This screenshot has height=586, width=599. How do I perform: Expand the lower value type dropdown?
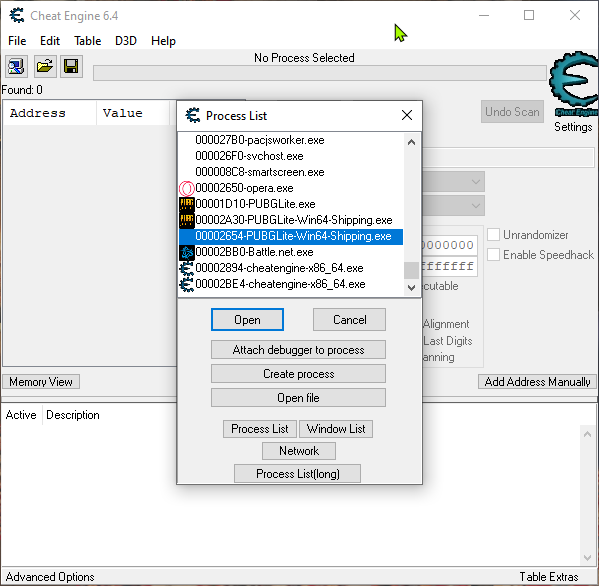pos(476,206)
